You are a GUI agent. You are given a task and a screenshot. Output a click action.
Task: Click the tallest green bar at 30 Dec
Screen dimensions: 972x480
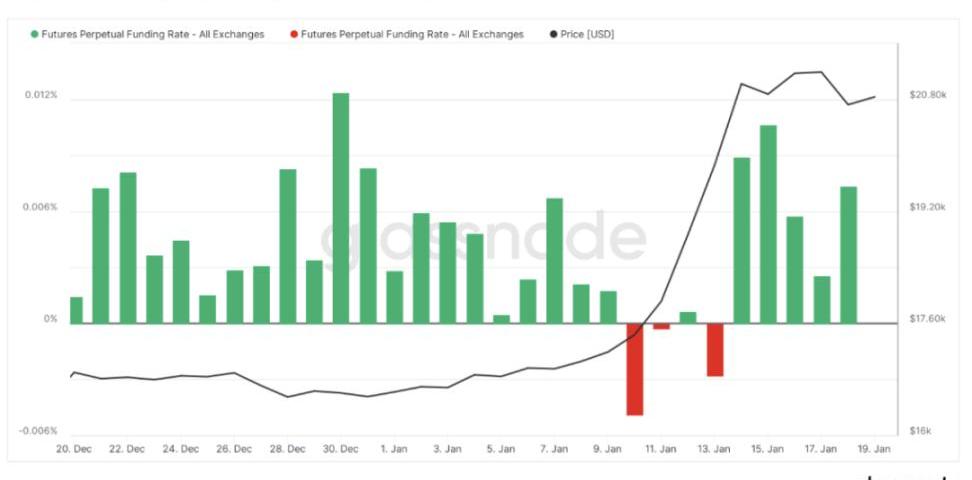point(341,208)
